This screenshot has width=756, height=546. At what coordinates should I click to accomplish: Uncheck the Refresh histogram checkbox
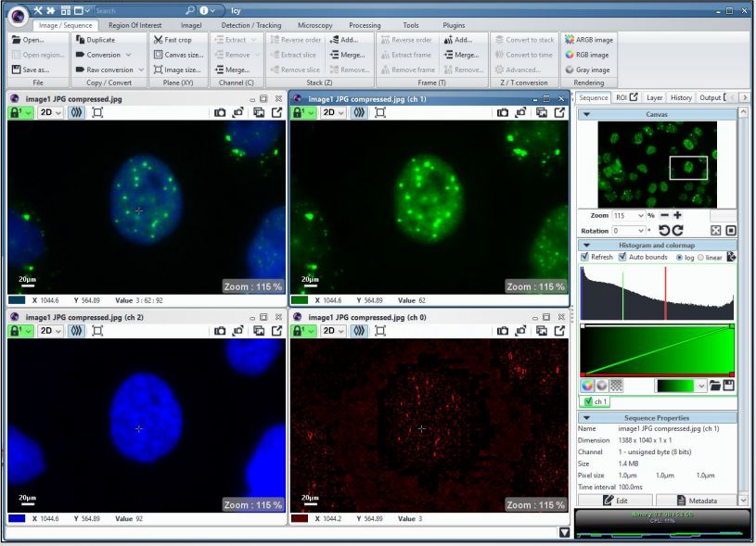(584, 257)
